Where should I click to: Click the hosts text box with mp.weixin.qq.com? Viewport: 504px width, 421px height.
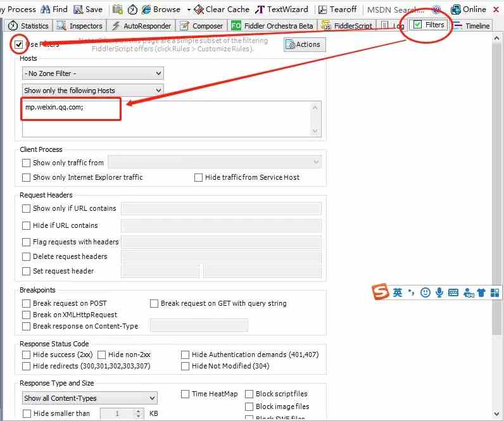(172, 119)
